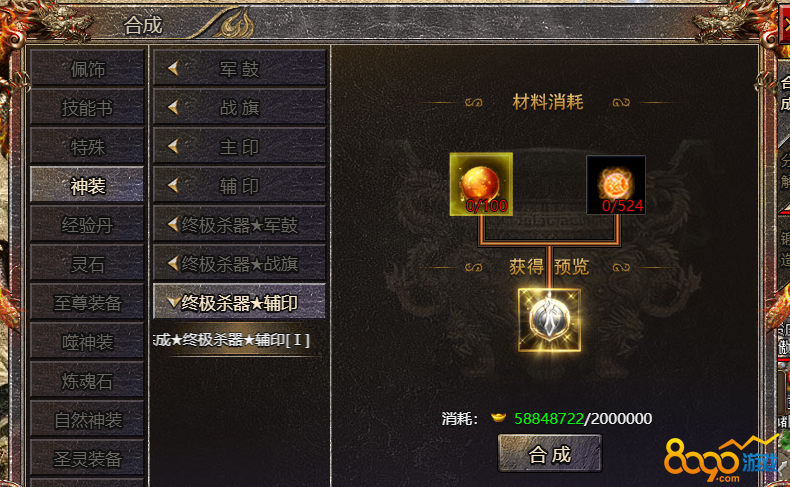Collapse the 终极杀器★辅印 section
Viewport: 790px width, 487px height.
pyautogui.click(x=239, y=302)
